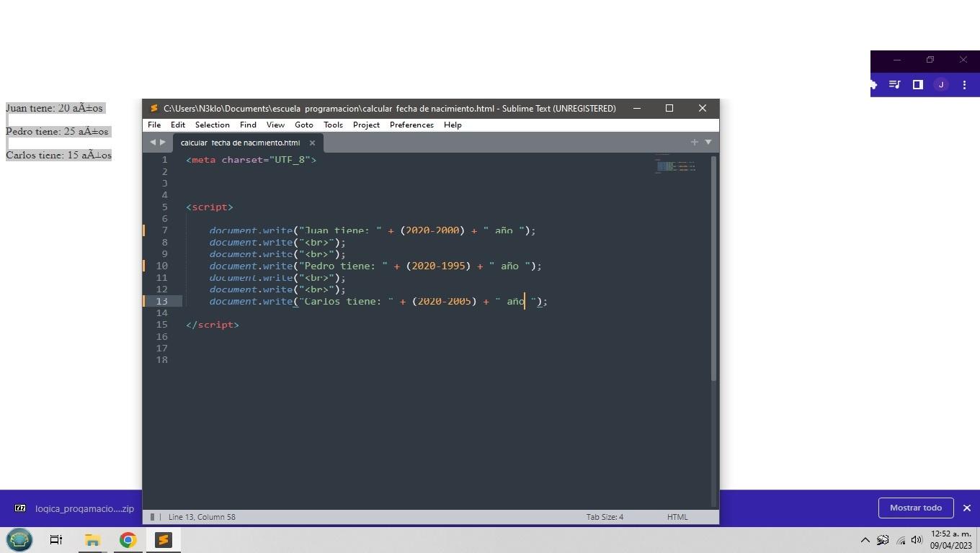Click the opening script tag on line 5
Screen dimensions: 980x553
[210, 207]
